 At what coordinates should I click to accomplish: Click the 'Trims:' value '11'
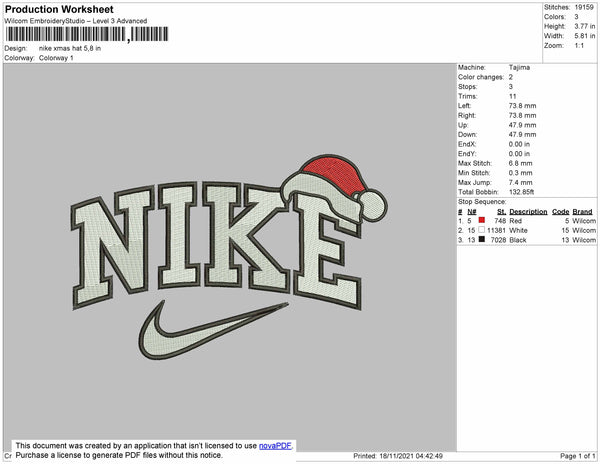click(x=513, y=96)
